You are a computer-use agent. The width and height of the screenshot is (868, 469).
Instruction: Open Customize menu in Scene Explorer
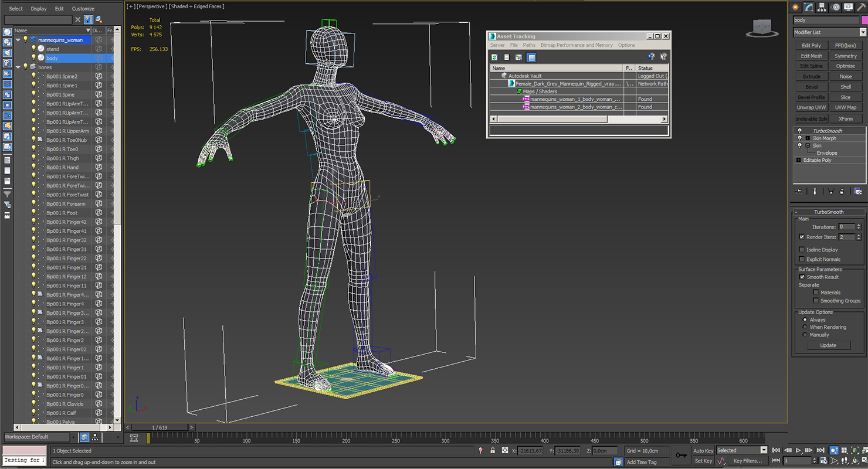[83, 9]
